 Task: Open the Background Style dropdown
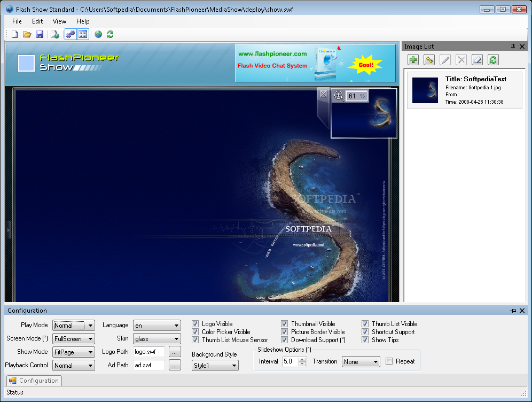[x=215, y=365]
